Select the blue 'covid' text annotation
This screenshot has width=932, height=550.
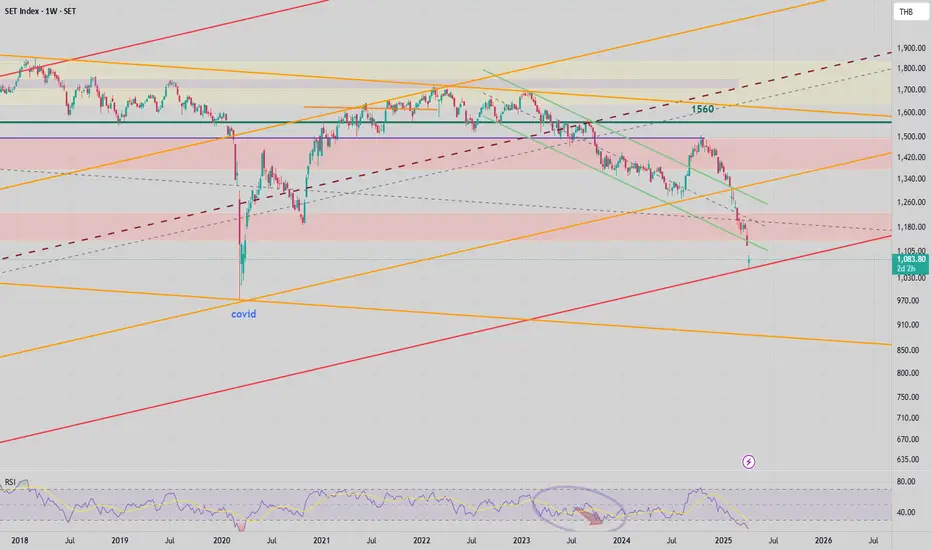(244, 314)
